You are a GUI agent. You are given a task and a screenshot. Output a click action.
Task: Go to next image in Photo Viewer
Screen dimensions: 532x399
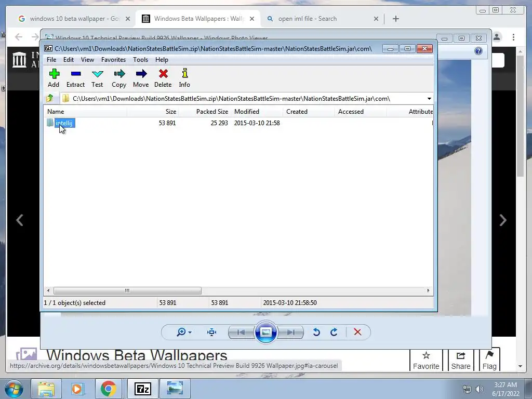pos(290,332)
